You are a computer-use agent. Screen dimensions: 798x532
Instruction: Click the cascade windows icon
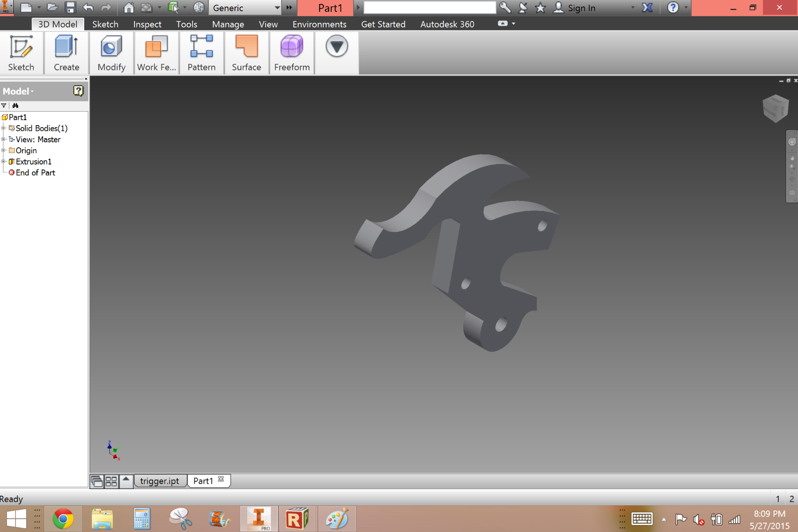click(97, 481)
